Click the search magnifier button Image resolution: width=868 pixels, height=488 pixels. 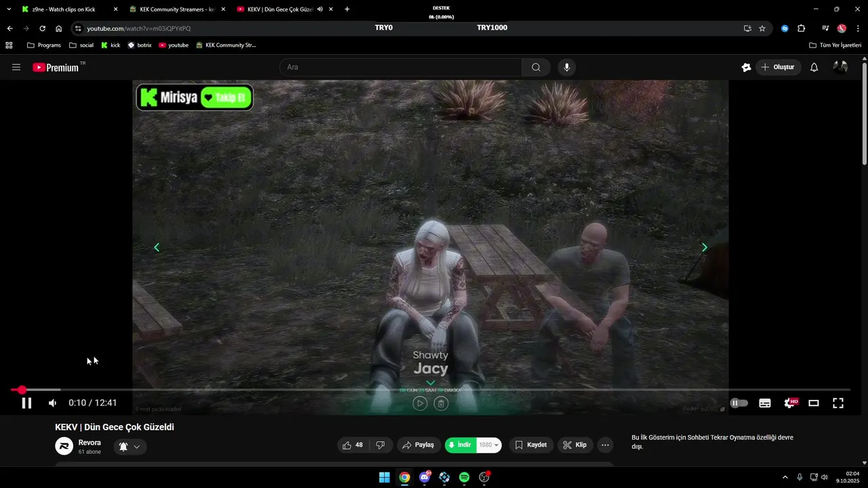point(536,67)
